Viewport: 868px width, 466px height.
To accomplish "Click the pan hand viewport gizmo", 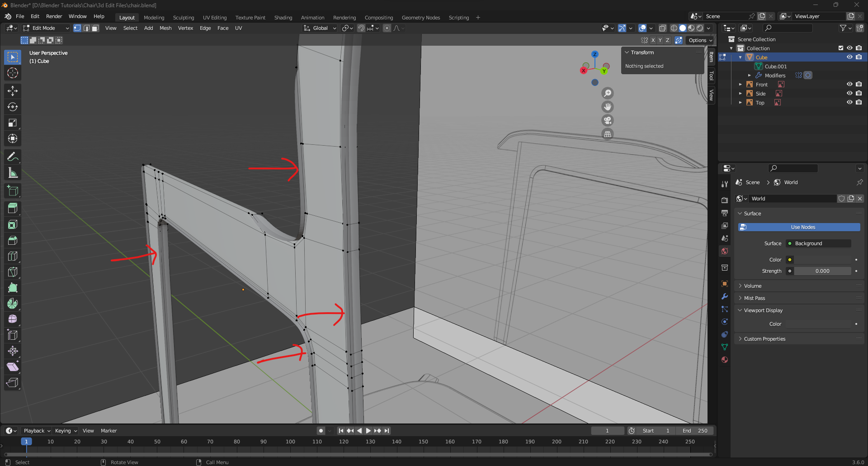I will (x=608, y=107).
